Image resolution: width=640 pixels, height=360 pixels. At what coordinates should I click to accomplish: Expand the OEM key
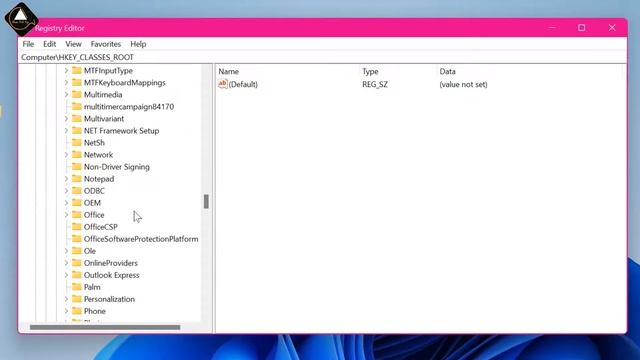pos(66,203)
